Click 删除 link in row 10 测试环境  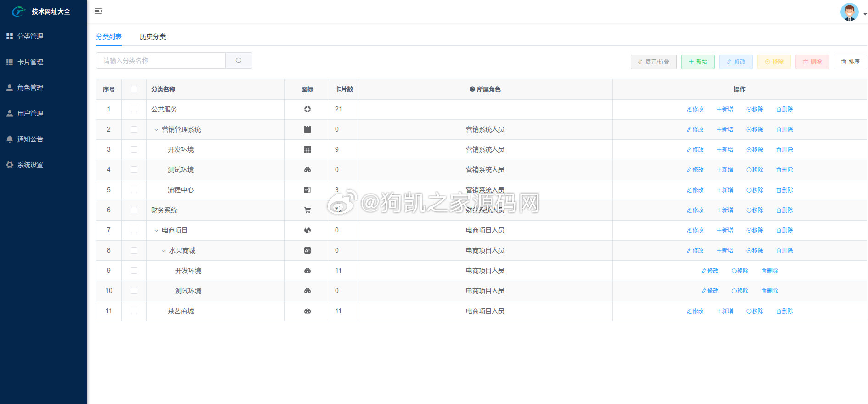click(x=769, y=291)
